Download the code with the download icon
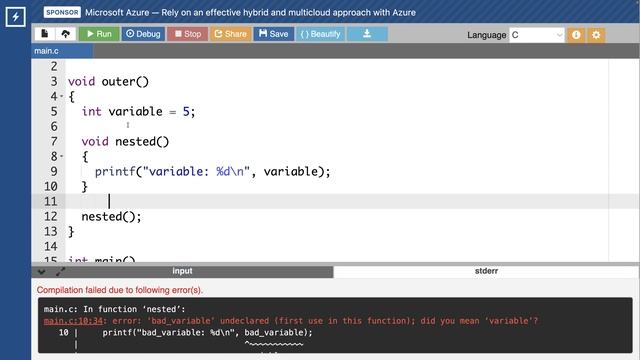Viewport: 640px width, 360px height. point(367,34)
